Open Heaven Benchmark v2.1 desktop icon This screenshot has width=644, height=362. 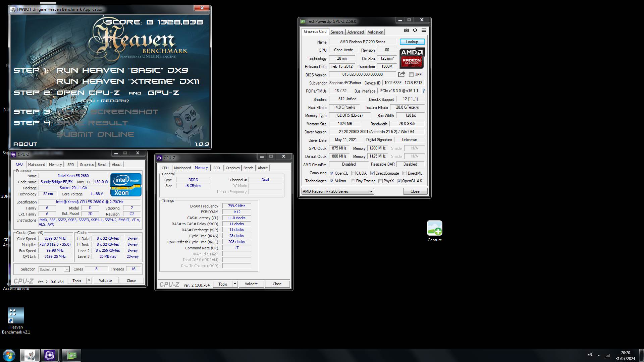(16, 321)
